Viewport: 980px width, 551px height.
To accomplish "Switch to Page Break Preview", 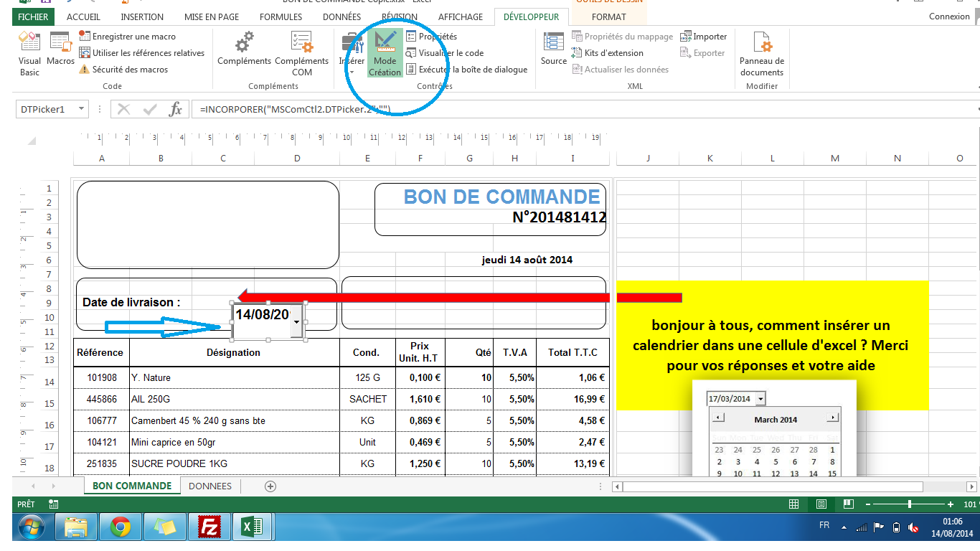I will point(847,504).
